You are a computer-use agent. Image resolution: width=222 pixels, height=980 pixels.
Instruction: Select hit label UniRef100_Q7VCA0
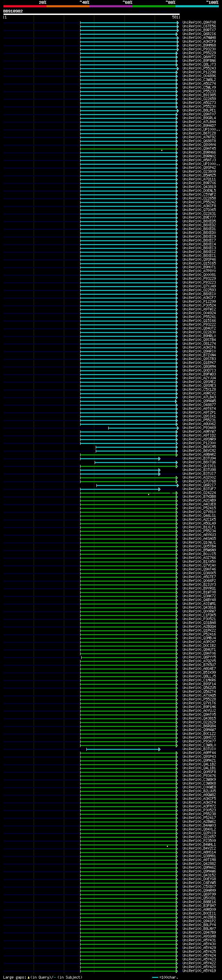click(x=199, y=566)
